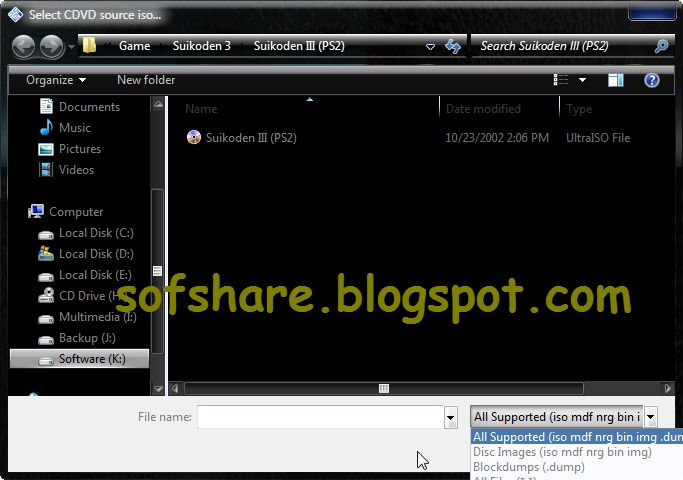The height and width of the screenshot is (480, 683).
Task: Click the horizontal scrollbar thumb
Action: pyautogui.click(x=384, y=388)
